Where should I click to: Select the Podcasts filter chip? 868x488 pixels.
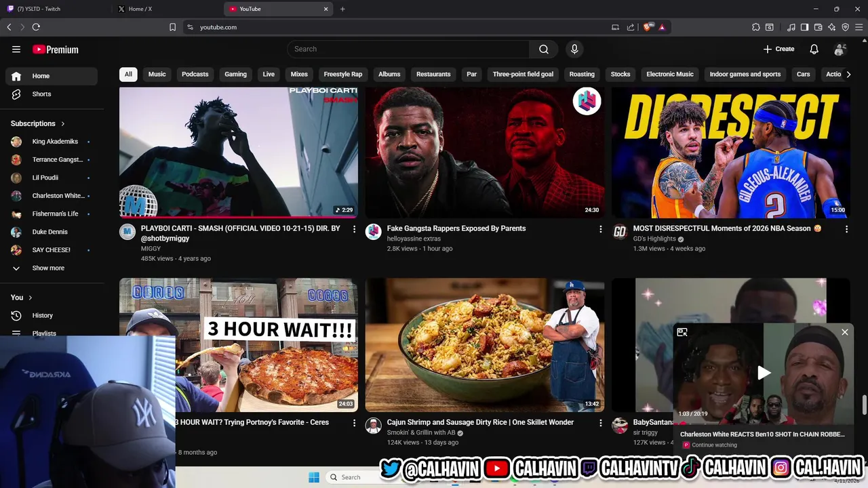tap(195, 74)
